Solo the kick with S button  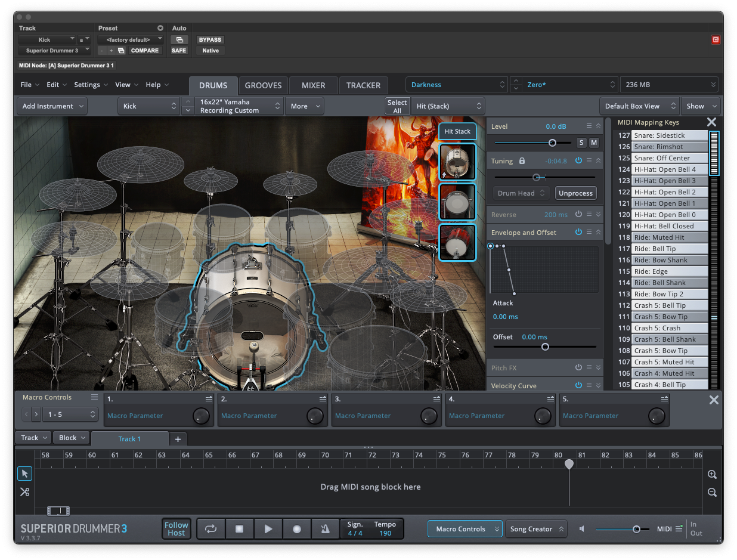[x=581, y=143]
